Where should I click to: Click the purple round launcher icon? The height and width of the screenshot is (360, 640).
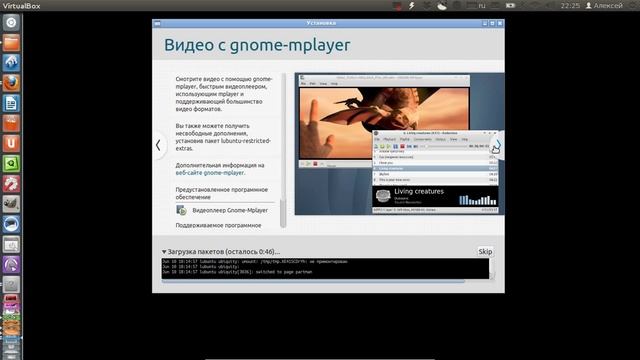11,265
